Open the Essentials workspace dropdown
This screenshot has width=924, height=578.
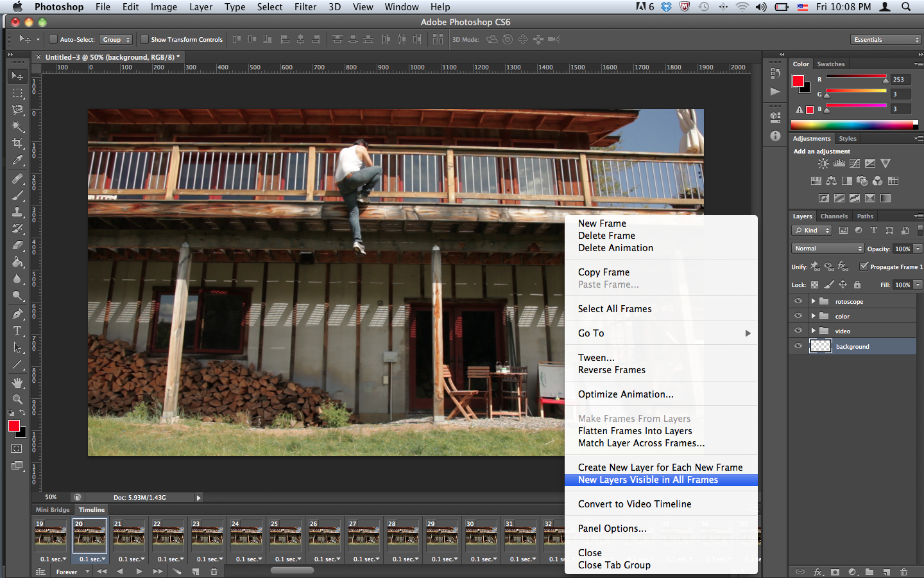[x=886, y=40]
